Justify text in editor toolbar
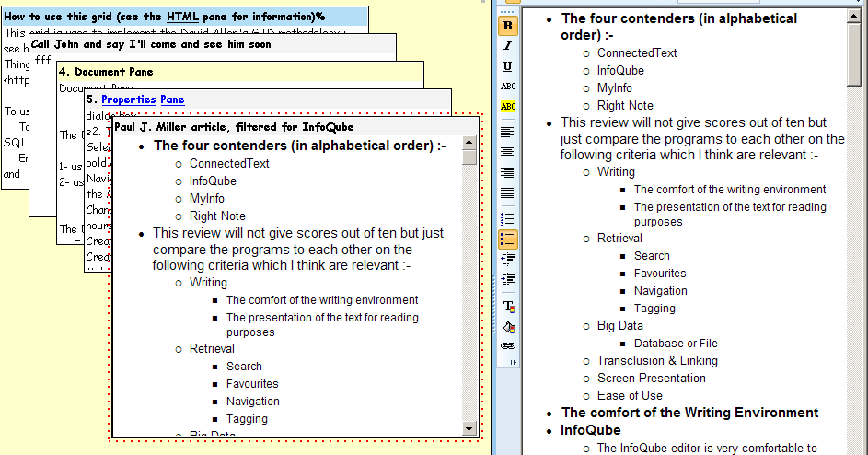The height and width of the screenshot is (455, 868). 507,192
